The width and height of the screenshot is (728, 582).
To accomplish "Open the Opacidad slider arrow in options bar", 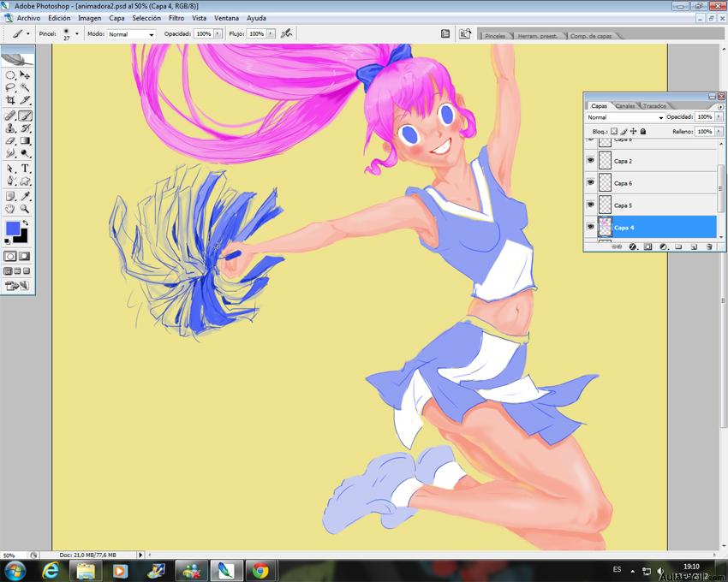I will 218,34.
